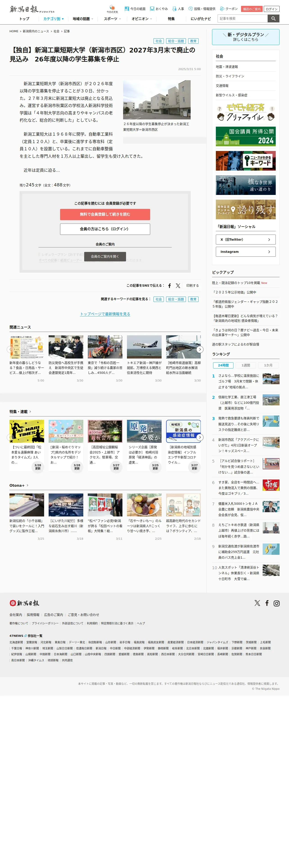Follow トップページで最新情報を見る link

coord(105,314)
